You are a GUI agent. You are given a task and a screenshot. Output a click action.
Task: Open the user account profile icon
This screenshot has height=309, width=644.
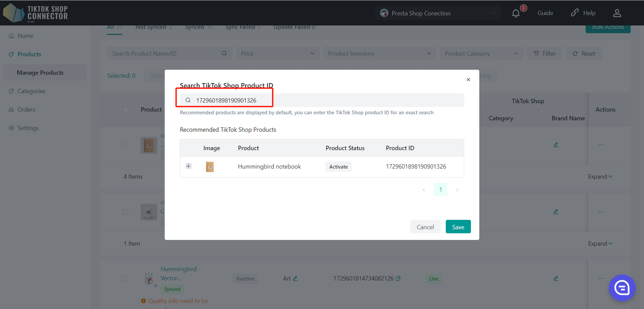617,13
